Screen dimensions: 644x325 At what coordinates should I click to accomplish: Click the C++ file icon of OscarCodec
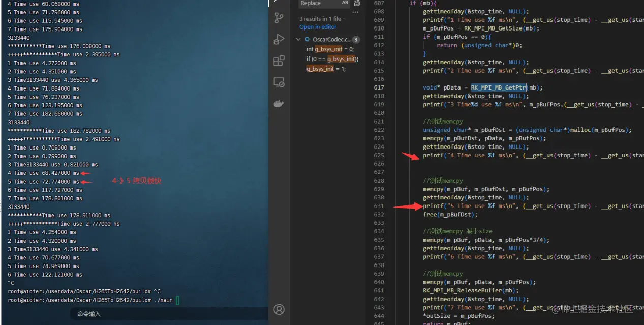tap(308, 39)
